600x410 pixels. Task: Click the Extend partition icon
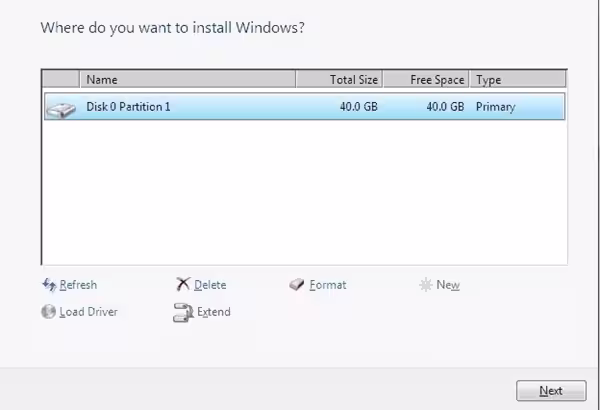(x=183, y=312)
